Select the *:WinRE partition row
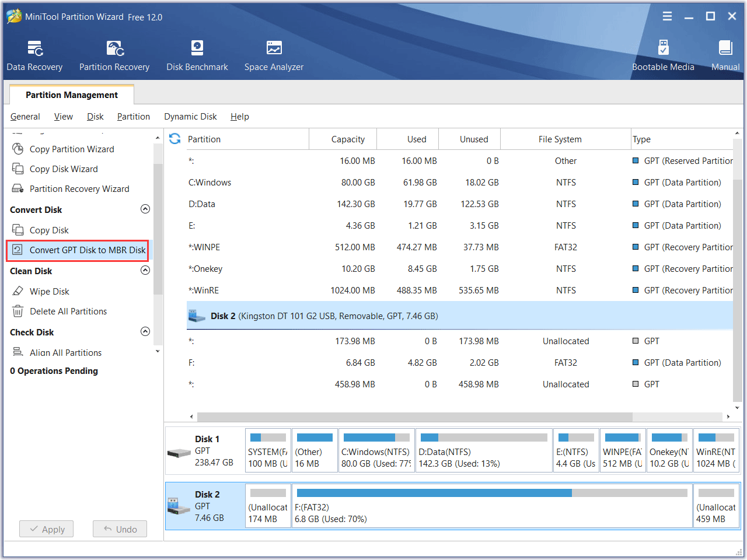Screen dimensions: 747x560 (460, 290)
